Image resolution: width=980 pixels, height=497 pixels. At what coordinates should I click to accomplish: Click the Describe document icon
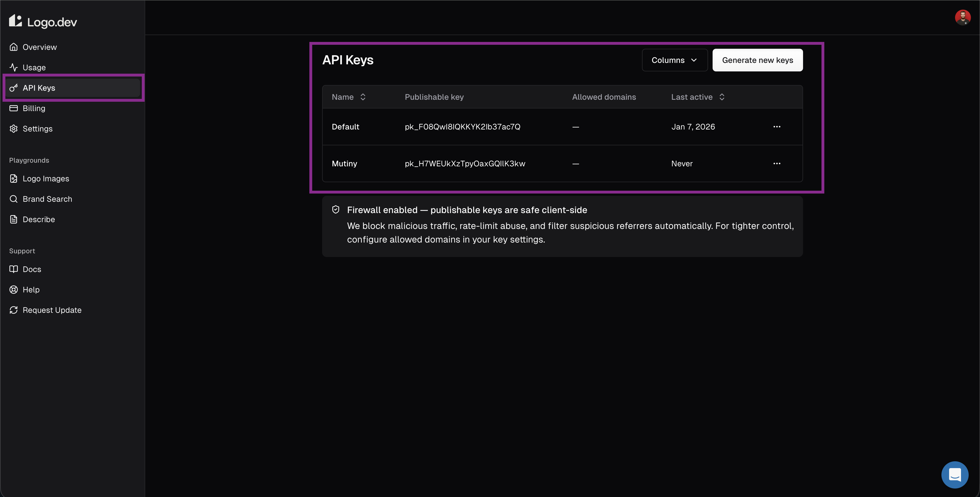click(x=14, y=219)
